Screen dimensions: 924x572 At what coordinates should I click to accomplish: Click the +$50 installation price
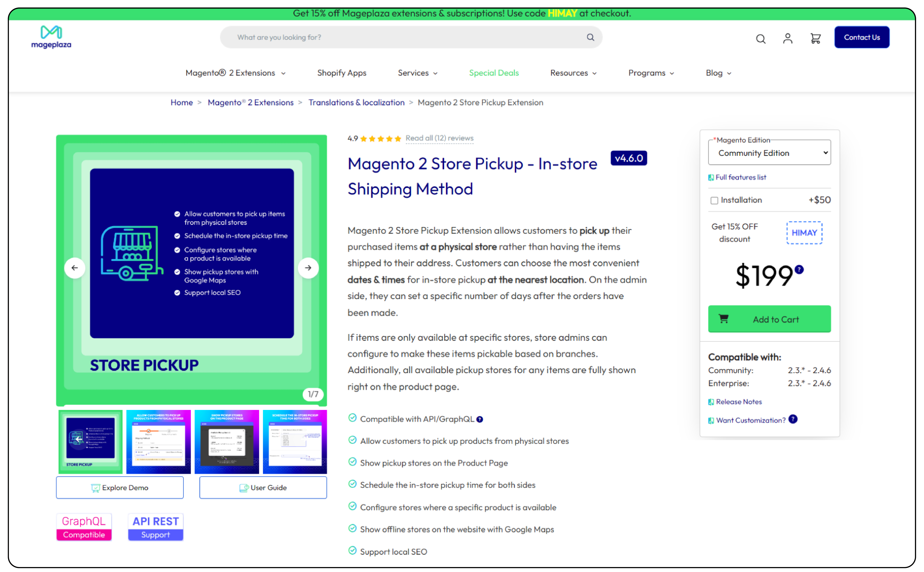point(820,200)
